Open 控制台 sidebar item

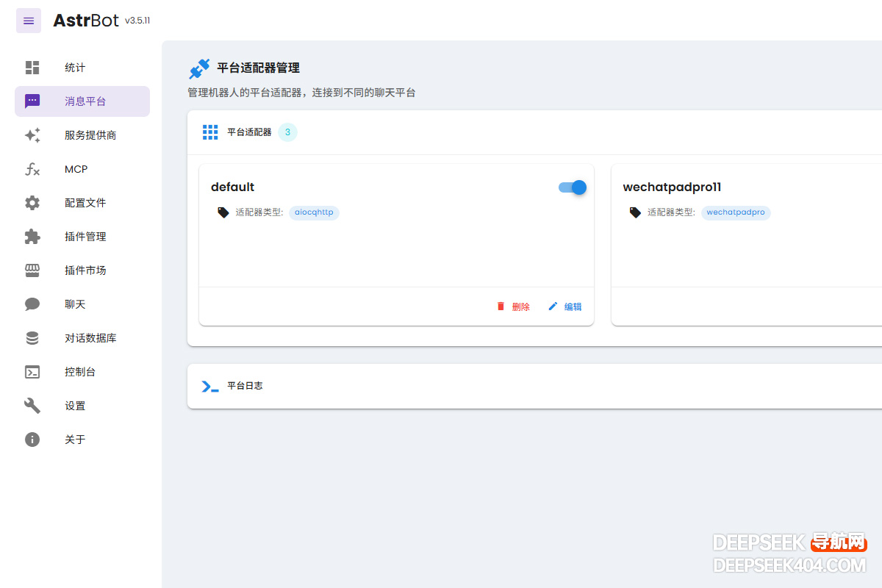coord(82,372)
